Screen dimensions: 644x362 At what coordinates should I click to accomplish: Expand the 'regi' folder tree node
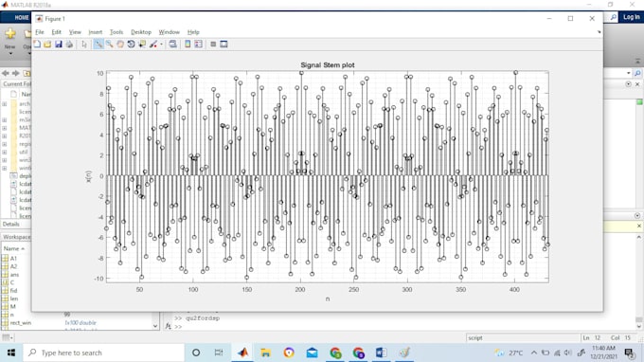coord(4,144)
